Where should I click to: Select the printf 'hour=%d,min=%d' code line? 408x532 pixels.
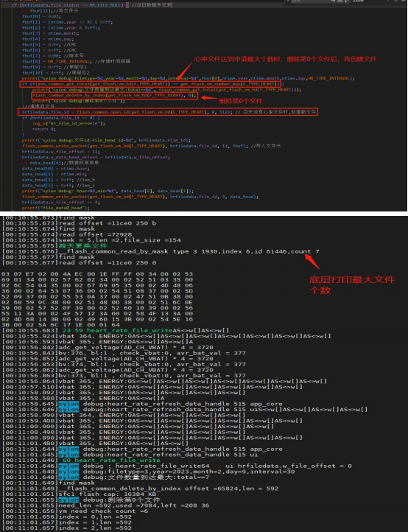click(x=108, y=191)
